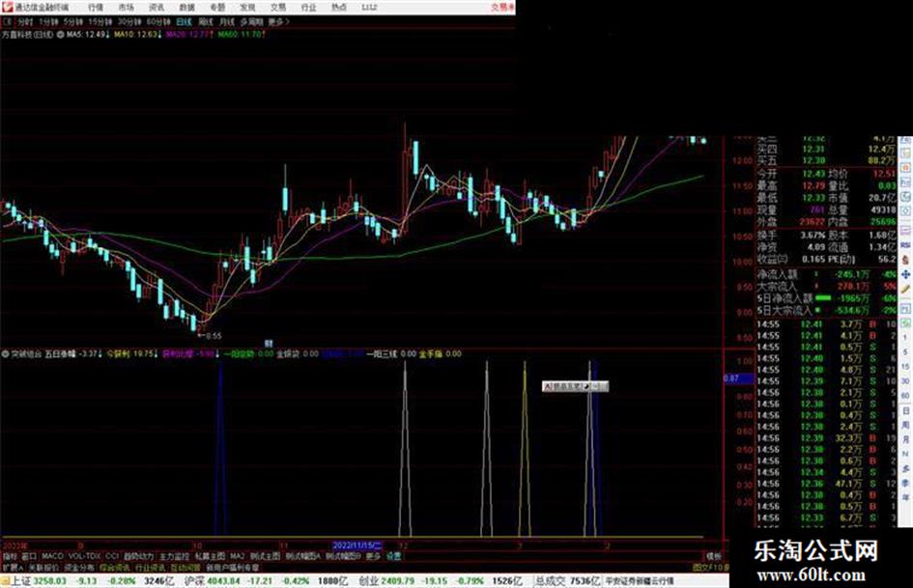The width and height of the screenshot is (913, 588).
Task: Click the 今开 12.43 value
Action: click(813, 174)
